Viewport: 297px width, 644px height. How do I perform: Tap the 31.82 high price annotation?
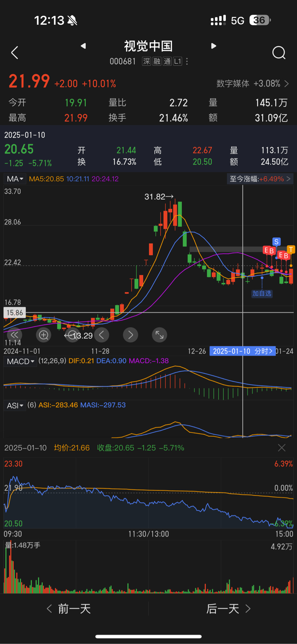pyautogui.click(x=159, y=197)
